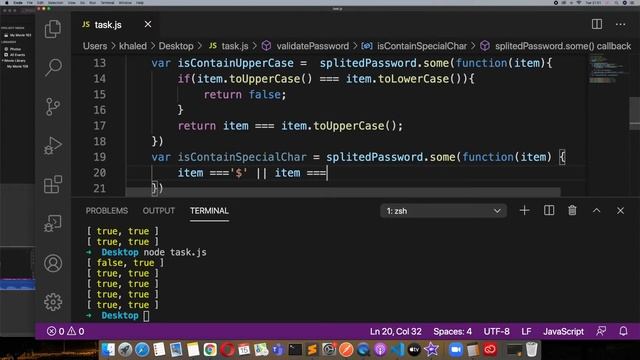Open Sublime Text from the Dock
This screenshot has height=360, width=640.
click(x=312, y=349)
